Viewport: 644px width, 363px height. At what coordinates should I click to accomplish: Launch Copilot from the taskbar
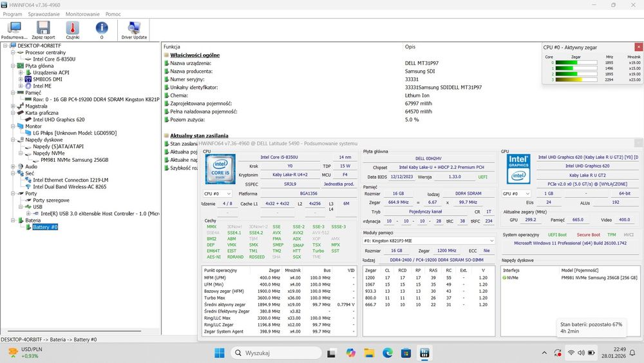click(350, 353)
